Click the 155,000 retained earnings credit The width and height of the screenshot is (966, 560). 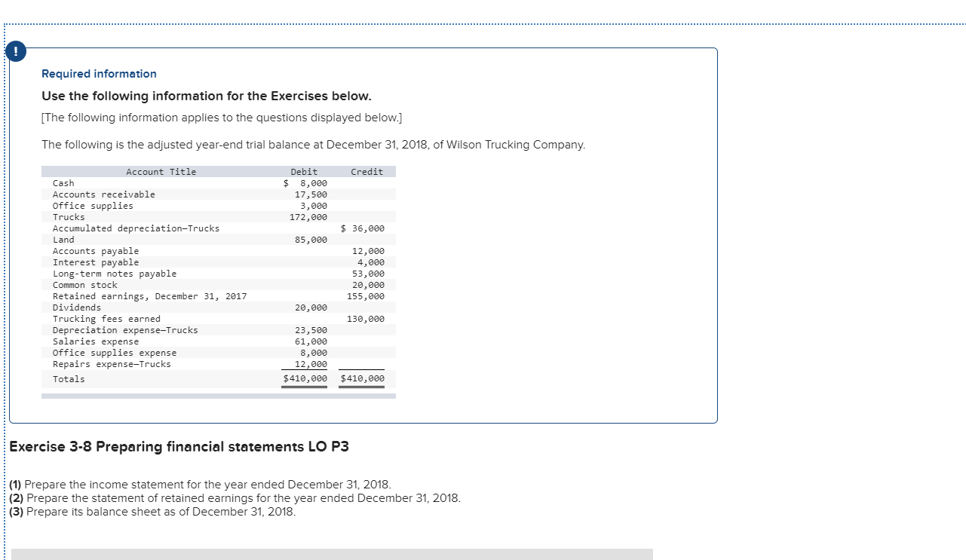366,296
